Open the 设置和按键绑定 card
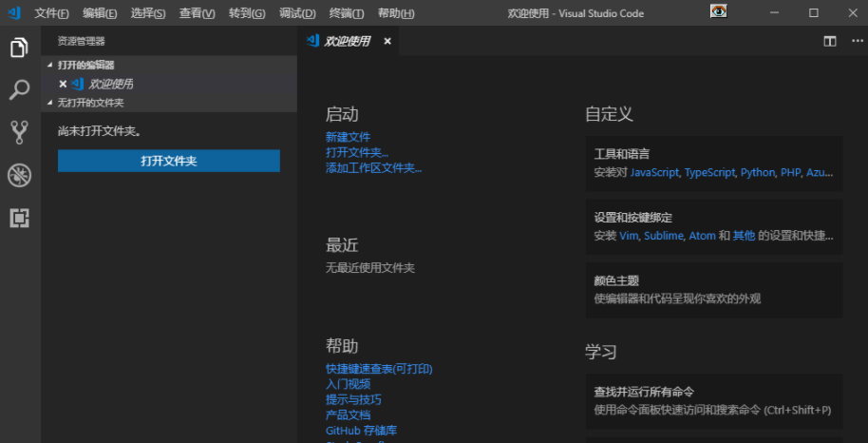This screenshot has width=868, height=443. point(714,227)
